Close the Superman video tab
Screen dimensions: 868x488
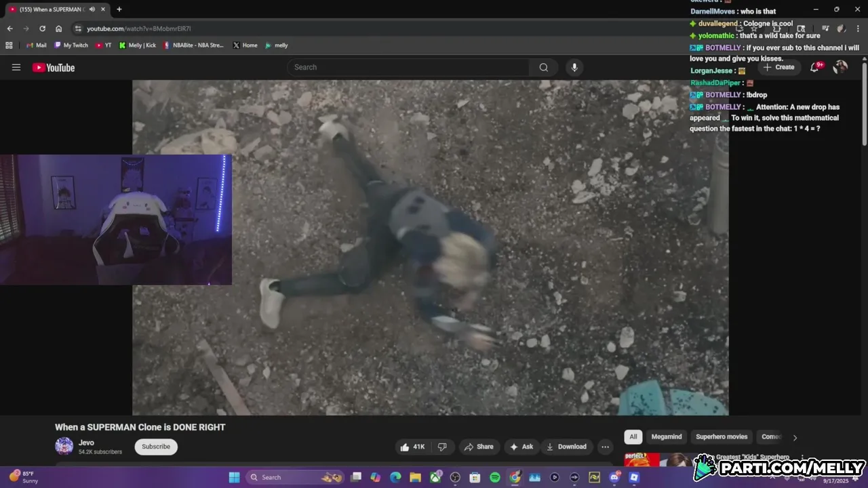point(103,9)
